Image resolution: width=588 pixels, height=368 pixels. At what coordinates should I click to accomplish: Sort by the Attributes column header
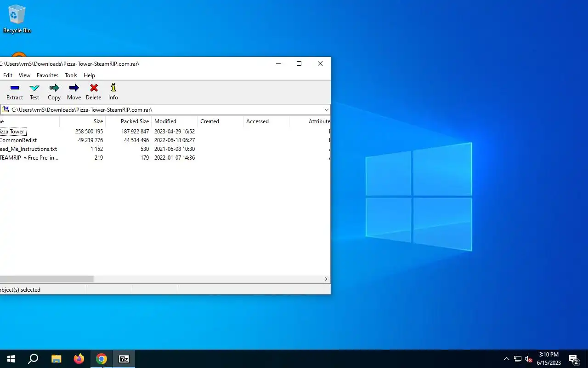(x=310, y=121)
